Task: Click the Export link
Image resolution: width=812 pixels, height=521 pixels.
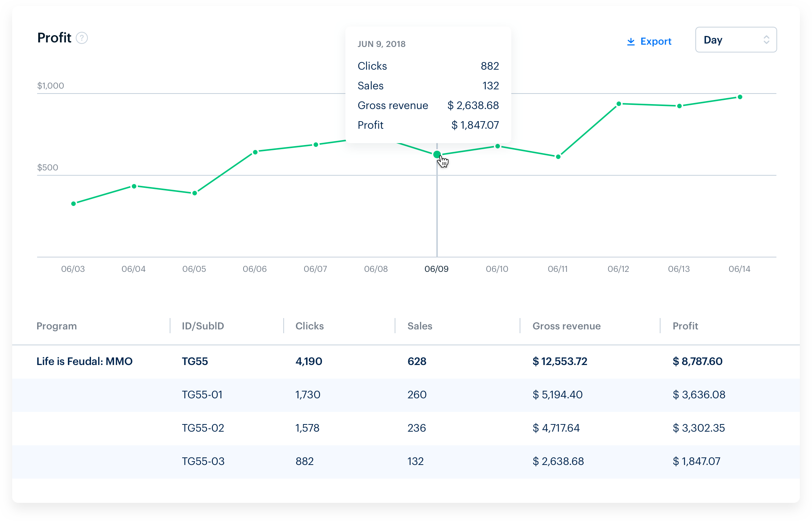Action: pyautogui.click(x=649, y=41)
